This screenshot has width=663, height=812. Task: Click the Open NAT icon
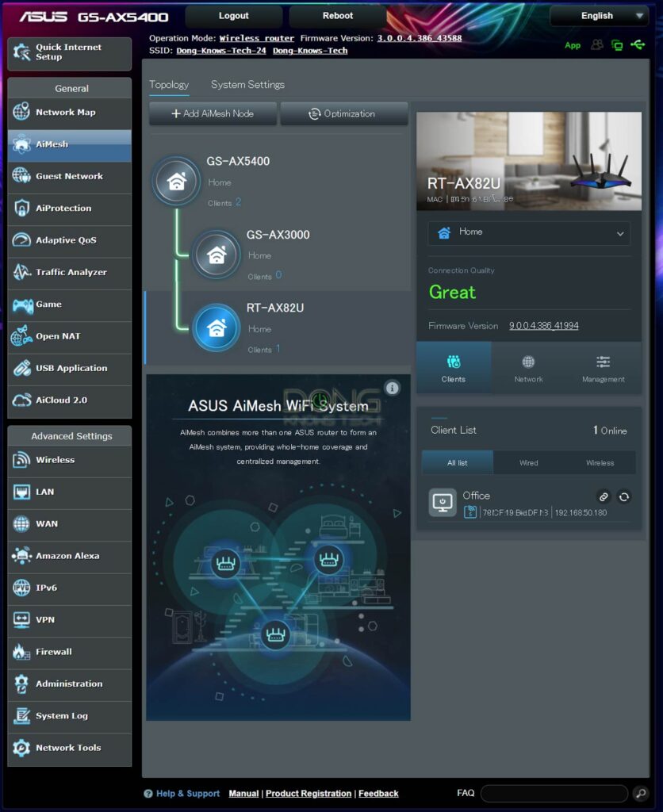(x=21, y=336)
